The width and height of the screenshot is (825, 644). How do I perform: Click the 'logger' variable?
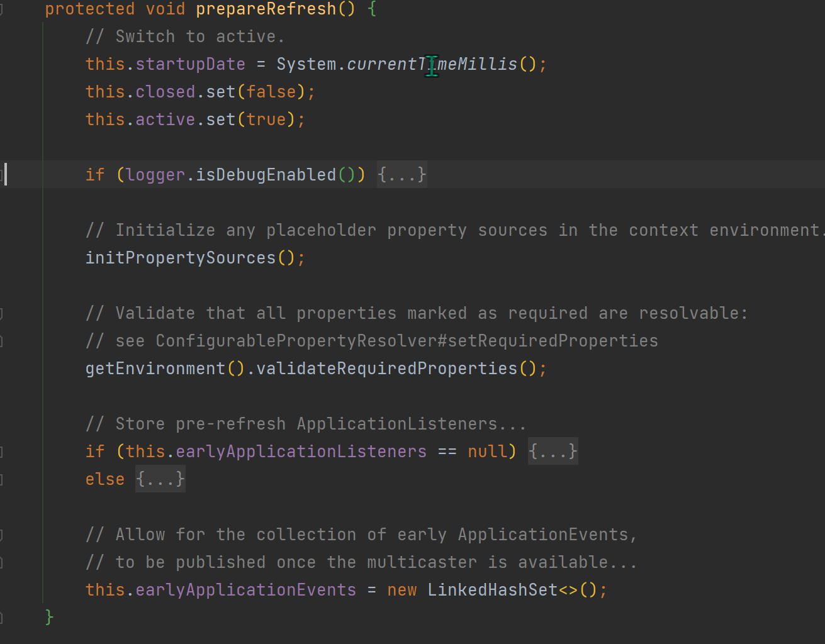click(x=155, y=175)
